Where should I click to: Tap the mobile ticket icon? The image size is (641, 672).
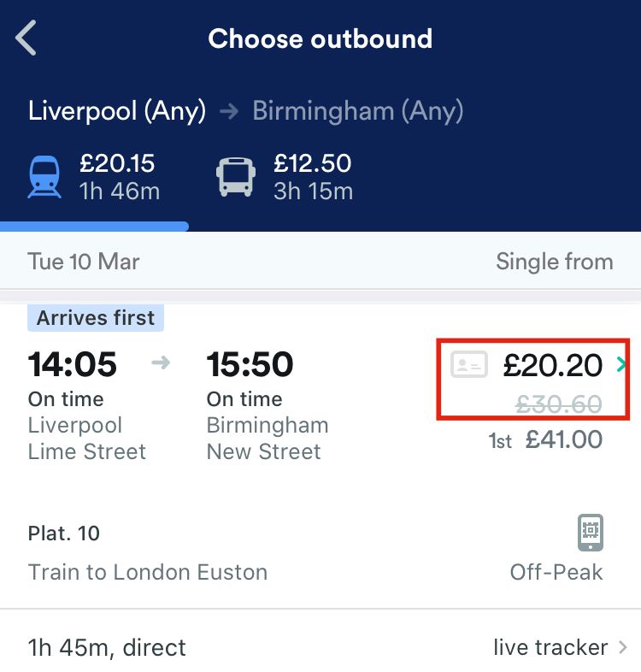[590, 533]
